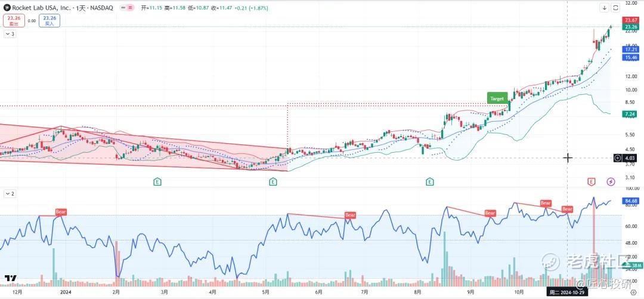Screen dimensions: 644x299
Task: Collapse the lower pane legend labeled 2
Action: click(x=10, y=193)
